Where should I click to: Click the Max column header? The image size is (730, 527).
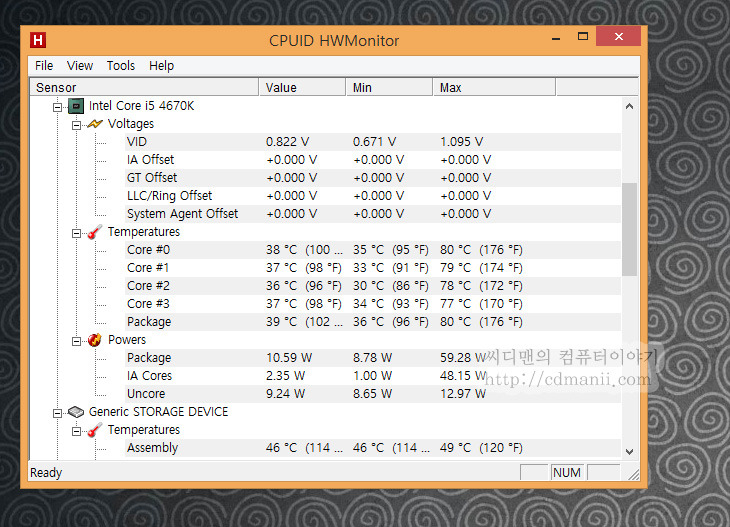[494, 88]
